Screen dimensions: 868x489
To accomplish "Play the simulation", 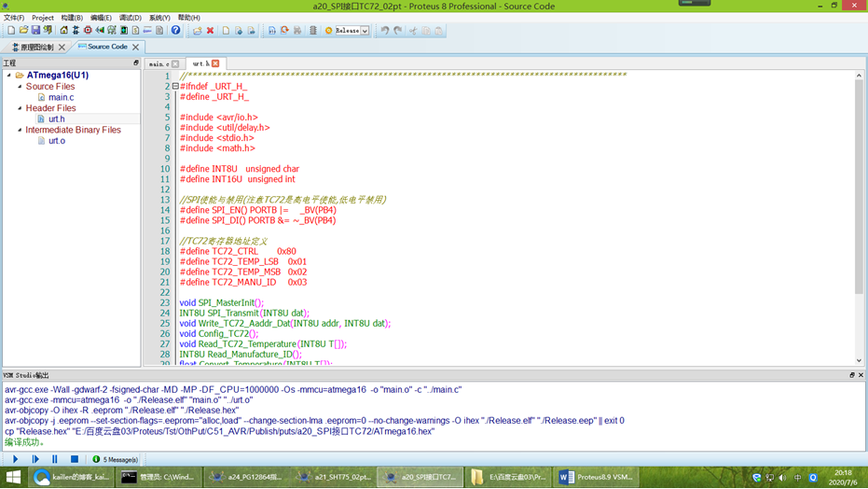I will click(16, 459).
